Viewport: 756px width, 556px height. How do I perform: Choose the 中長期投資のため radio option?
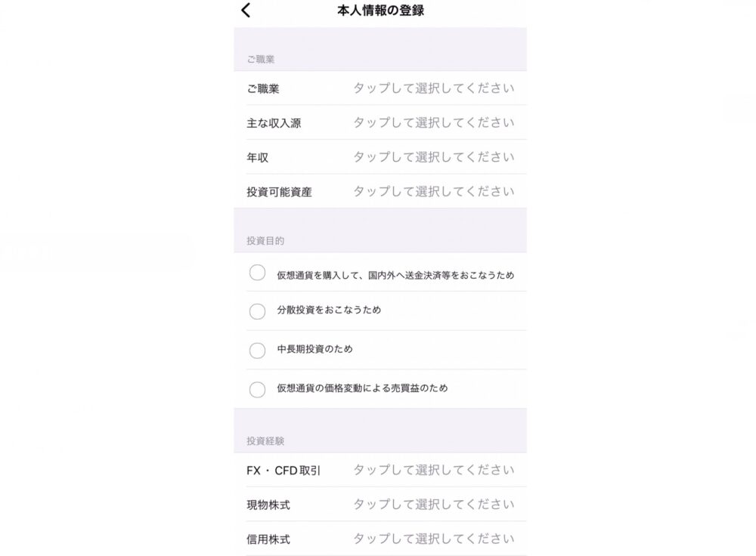[x=258, y=351]
